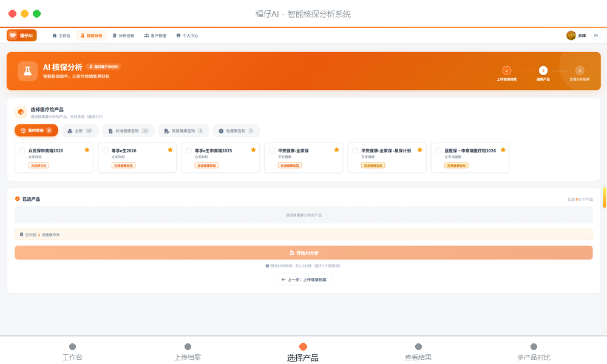The height and width of the screenshot is (364, 607).
Task: Click the star on 蓝医保·中高端医疗险2026 card
Action: click(503, 150)
